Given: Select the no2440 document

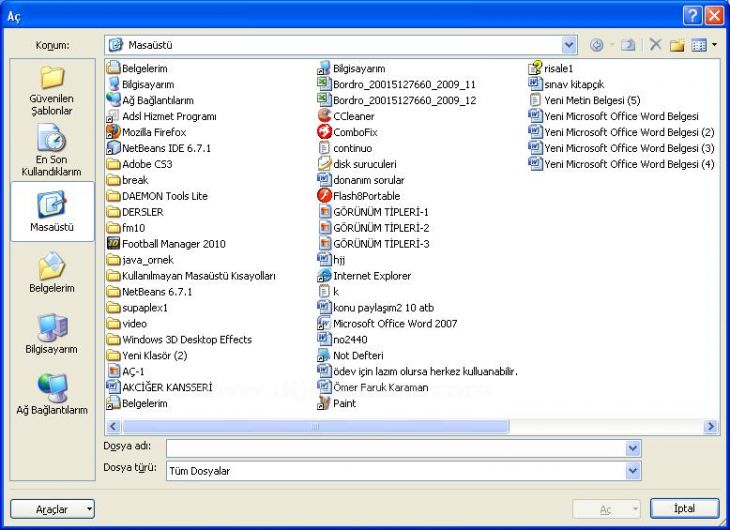Looking at the screenshot, I should 343,340.
